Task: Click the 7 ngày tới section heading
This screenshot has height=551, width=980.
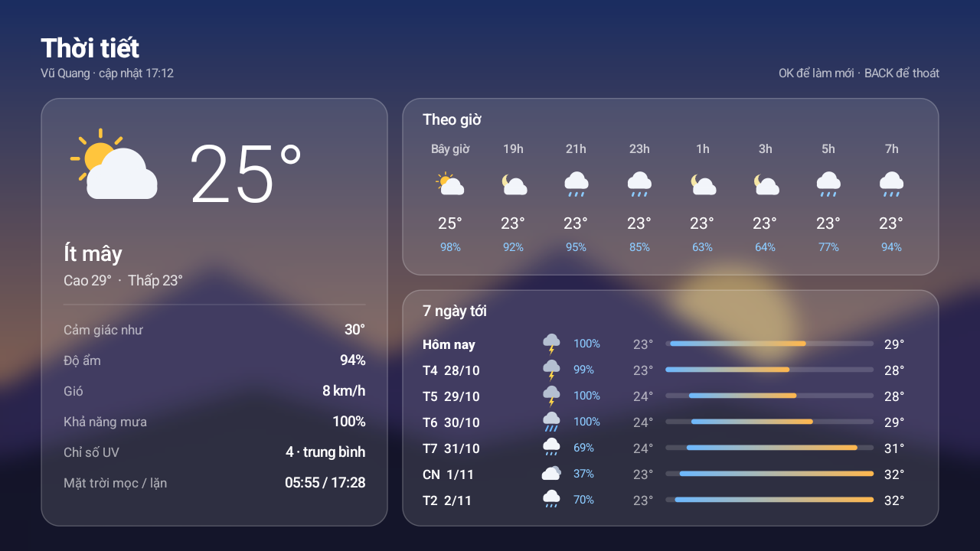Action: tap(455, 311)
